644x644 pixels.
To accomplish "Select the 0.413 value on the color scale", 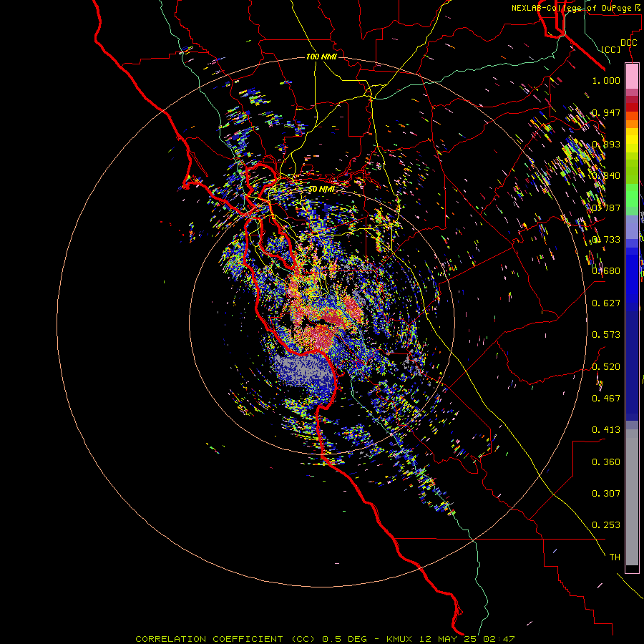I will [x=606, y=430].
